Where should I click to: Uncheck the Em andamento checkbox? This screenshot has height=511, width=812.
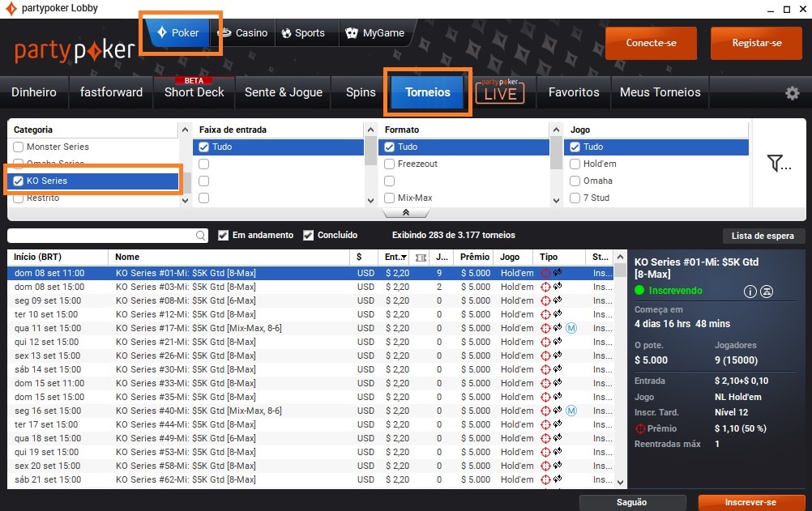coord(223,236)
